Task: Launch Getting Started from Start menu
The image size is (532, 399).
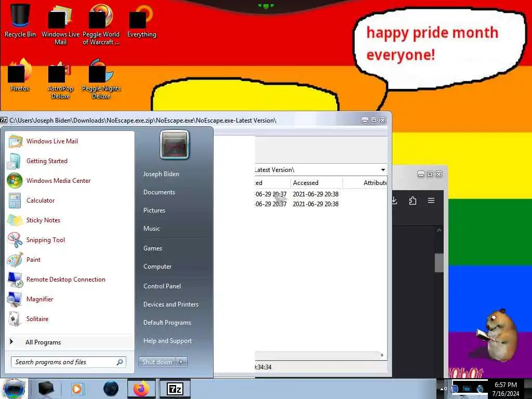Action: [70, 161]
